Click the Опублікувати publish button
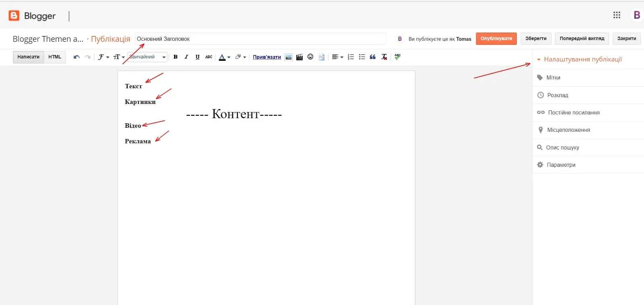 coord(496,39)
